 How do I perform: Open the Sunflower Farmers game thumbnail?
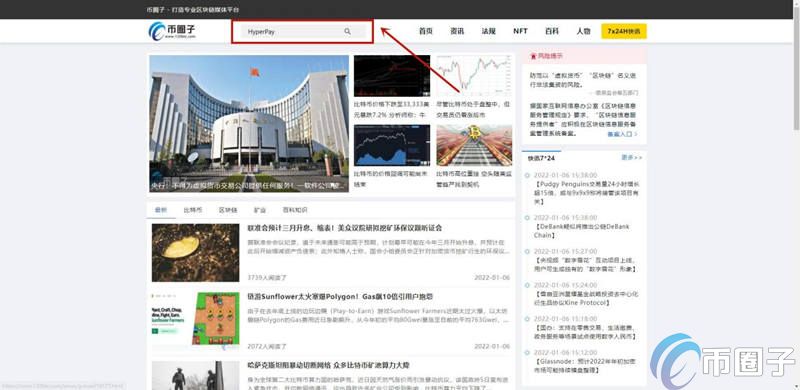point(195,321)
